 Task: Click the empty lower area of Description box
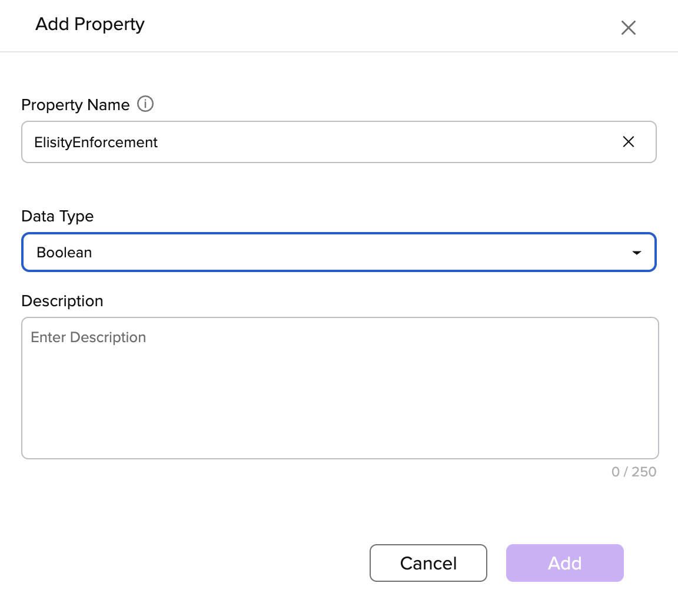340,430
